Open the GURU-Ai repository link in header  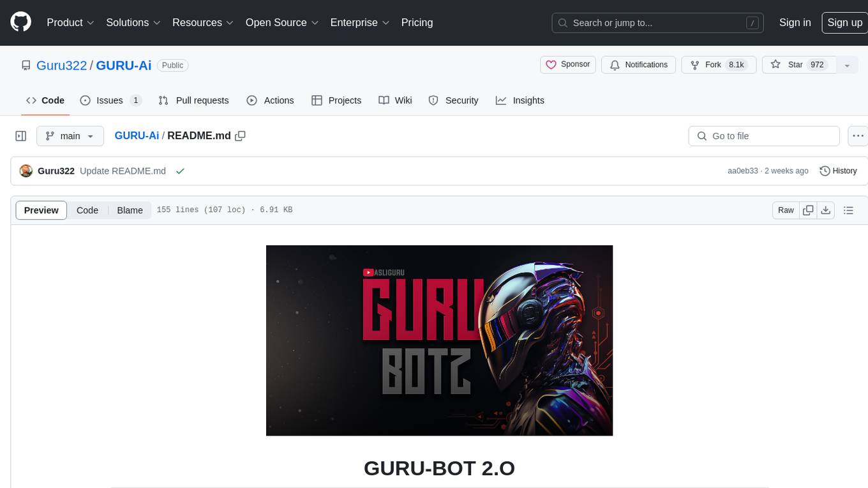click(124, 65)
